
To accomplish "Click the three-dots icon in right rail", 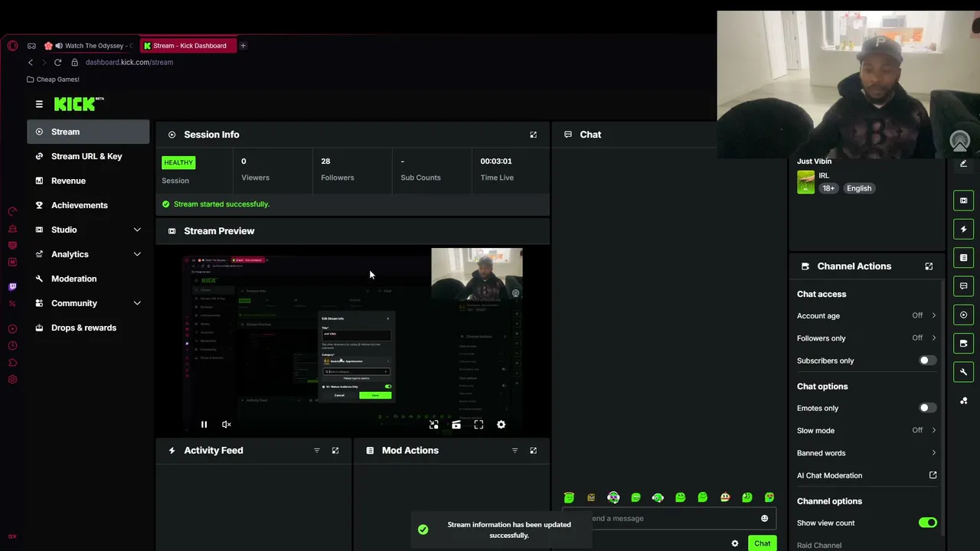I will [x=964, y=400].
